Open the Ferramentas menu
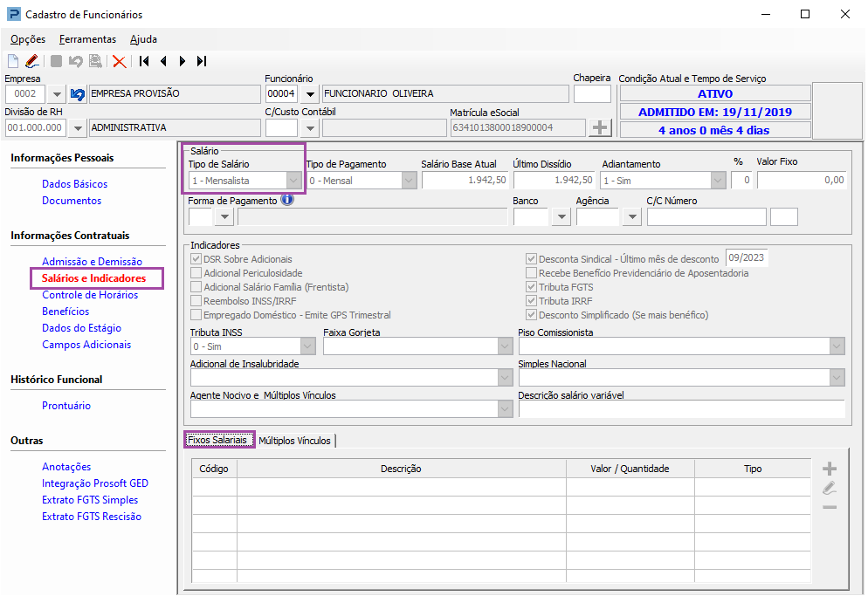The width and height of the screenshot is (868, 596). [x=87, y=39]
